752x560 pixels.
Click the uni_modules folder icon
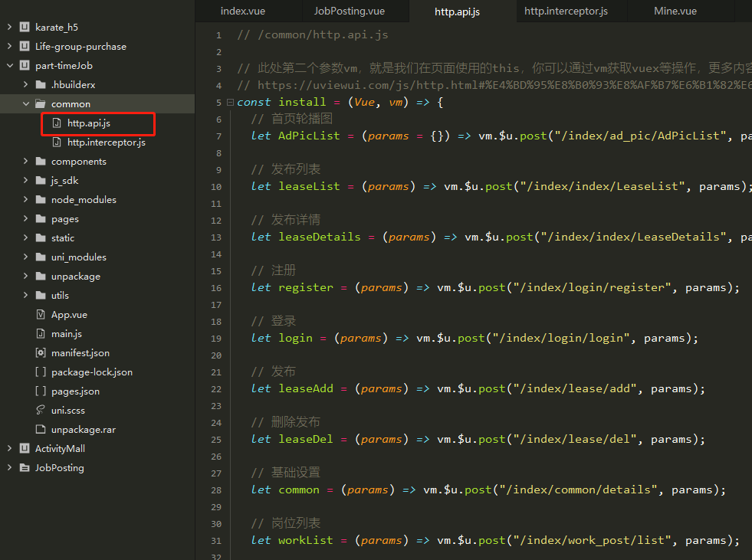click(41, 257)
